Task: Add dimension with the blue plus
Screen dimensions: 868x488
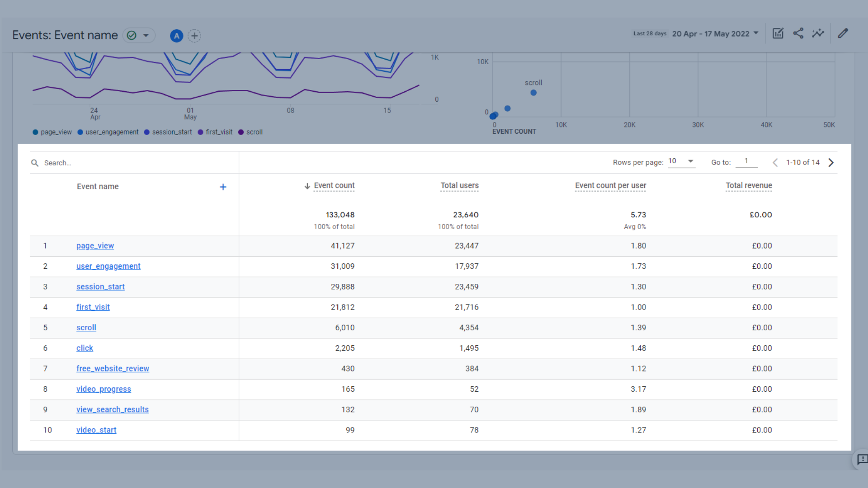Action: tap(223, 187)
